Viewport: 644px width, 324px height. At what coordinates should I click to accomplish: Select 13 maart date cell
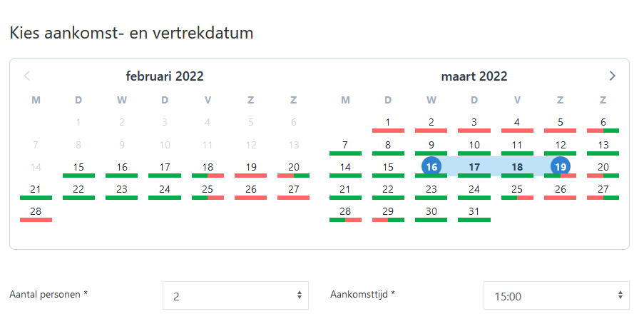(x=603, y=145)
